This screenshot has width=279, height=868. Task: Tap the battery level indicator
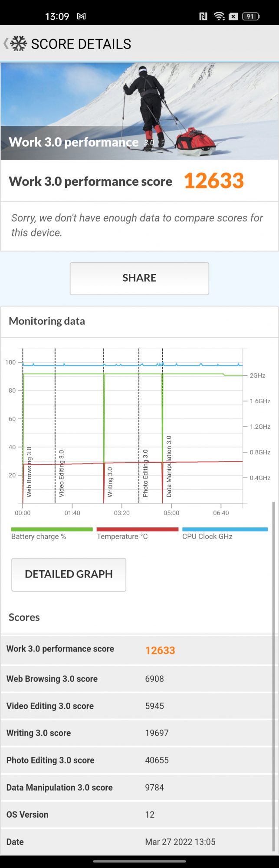tap(250, 16)
